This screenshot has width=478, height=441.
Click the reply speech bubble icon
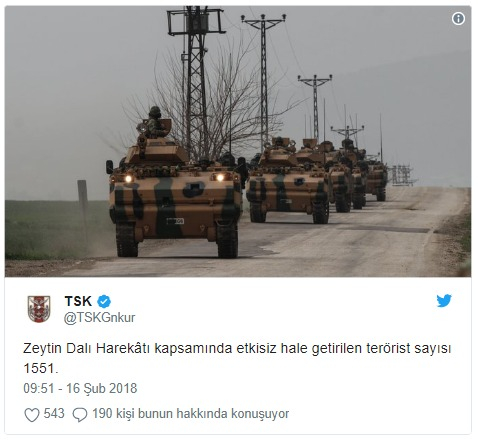coord(80,415)
